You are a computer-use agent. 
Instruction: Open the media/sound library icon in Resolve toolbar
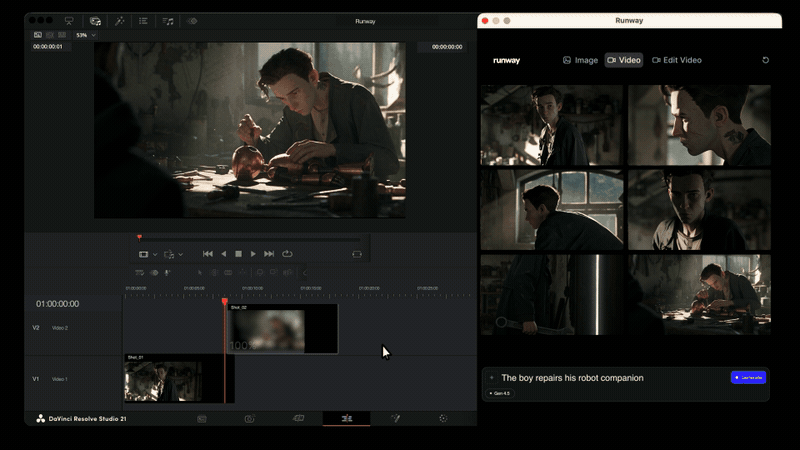click(x=95, y=21)
